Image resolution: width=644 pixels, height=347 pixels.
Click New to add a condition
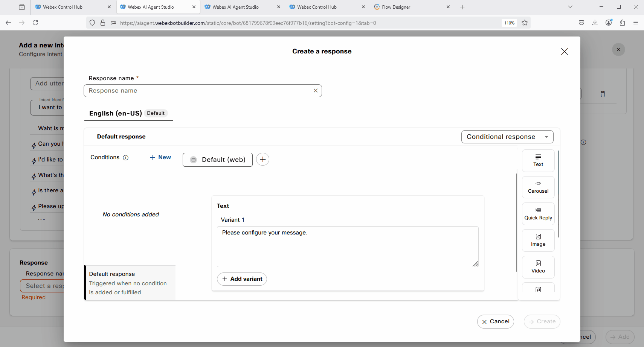(x=160, y=157)
